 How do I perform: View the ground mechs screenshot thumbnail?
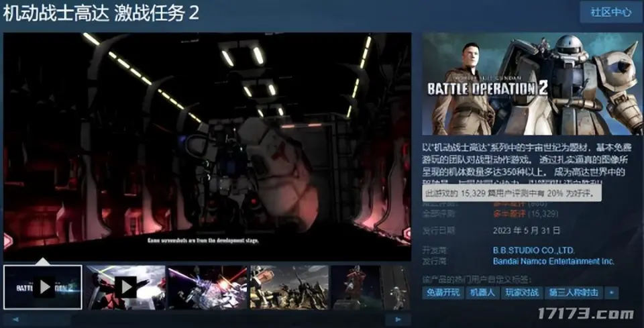289,287
